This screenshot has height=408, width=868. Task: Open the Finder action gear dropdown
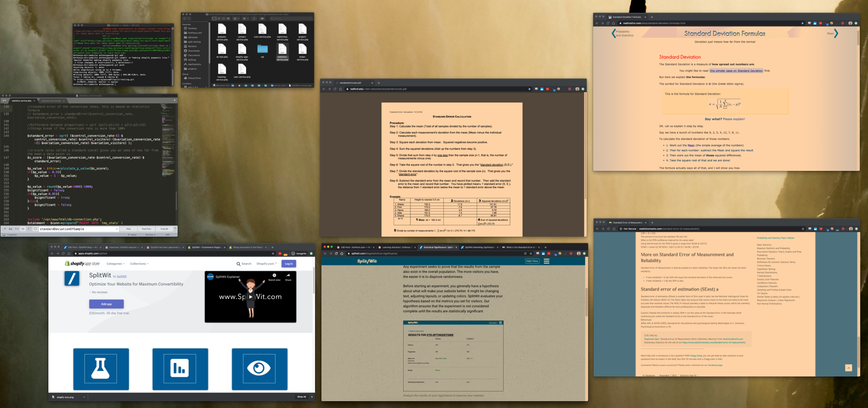click(x=246, y=19)
